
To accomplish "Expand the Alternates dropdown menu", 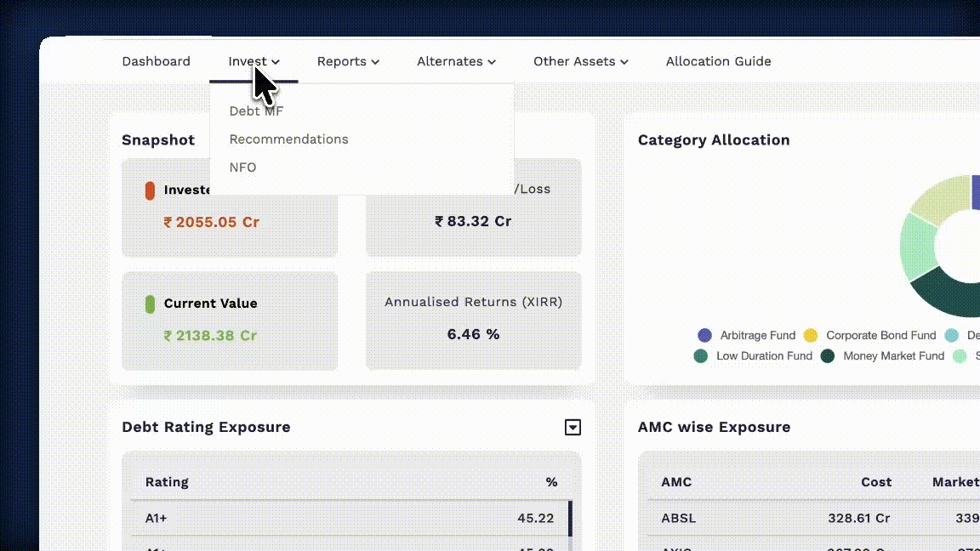I will click(x=456, y=61).
